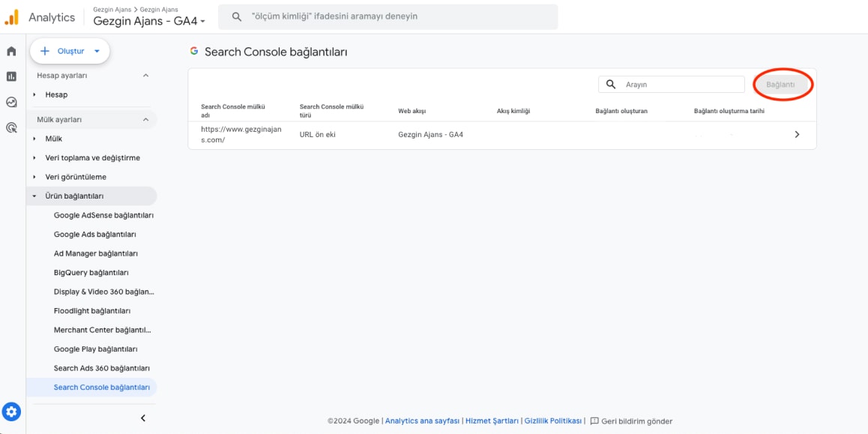This screenshot has height=434, width=868.
Task: Click the magnifier icon in top search bar
Action: 237,16
